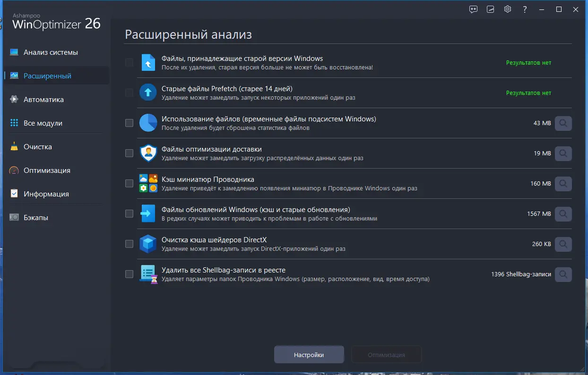Select Удалить все Shellbag-записи checkbox

(x=129, y=274)
